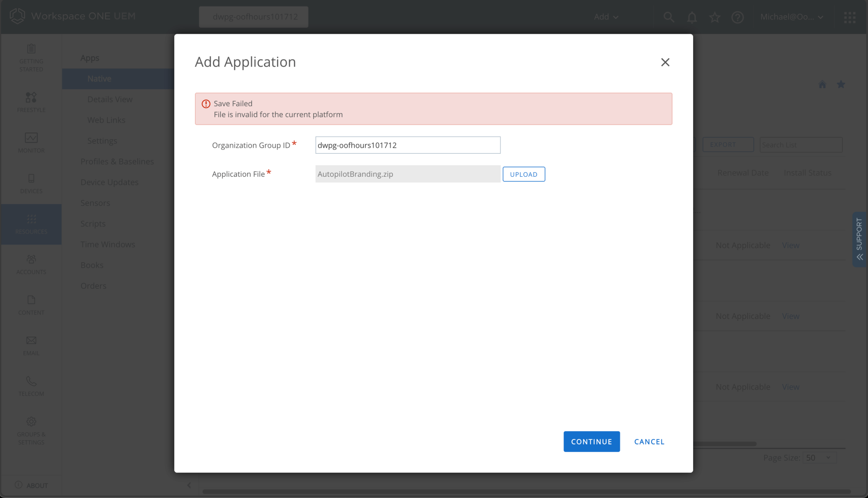Click the favorites star in header
Screen dimensions: 868x498
coord(714,17)
